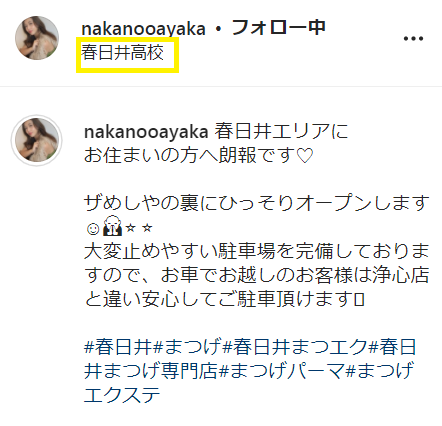Click the 春日井エリアに text in the caption
This screenshot has width=442, height=426.
tap(281, 132)
